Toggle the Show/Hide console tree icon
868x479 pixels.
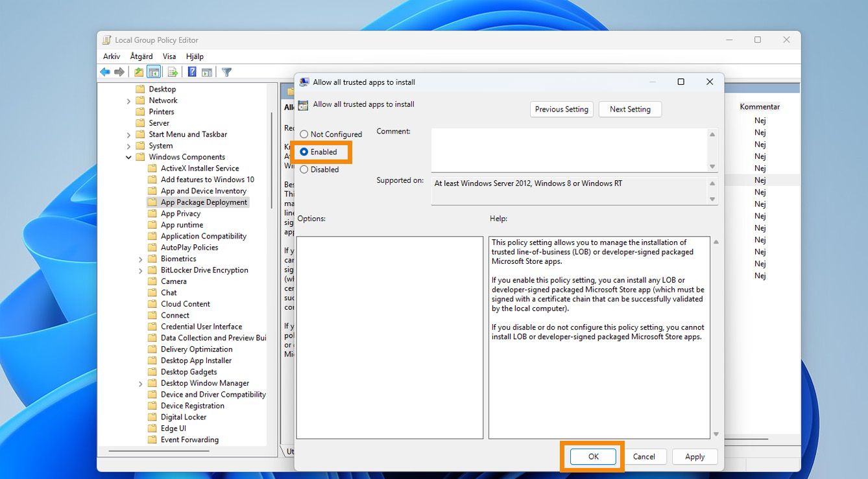click(154, 72)
